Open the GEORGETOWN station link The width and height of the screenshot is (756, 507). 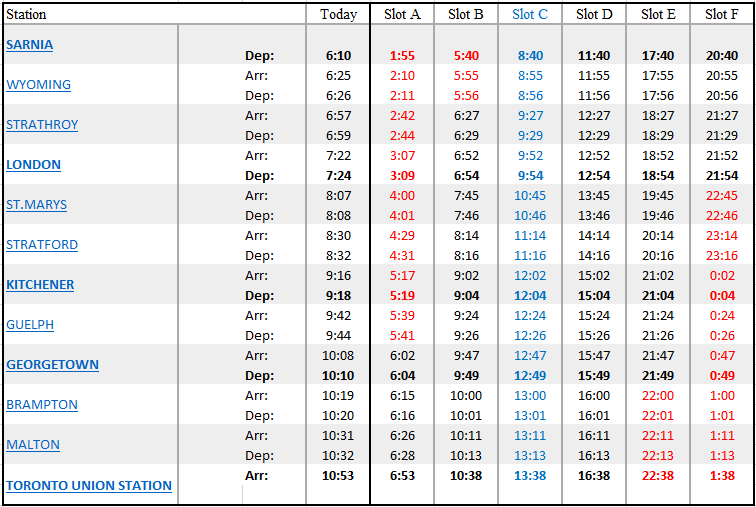tap(52, 365)
